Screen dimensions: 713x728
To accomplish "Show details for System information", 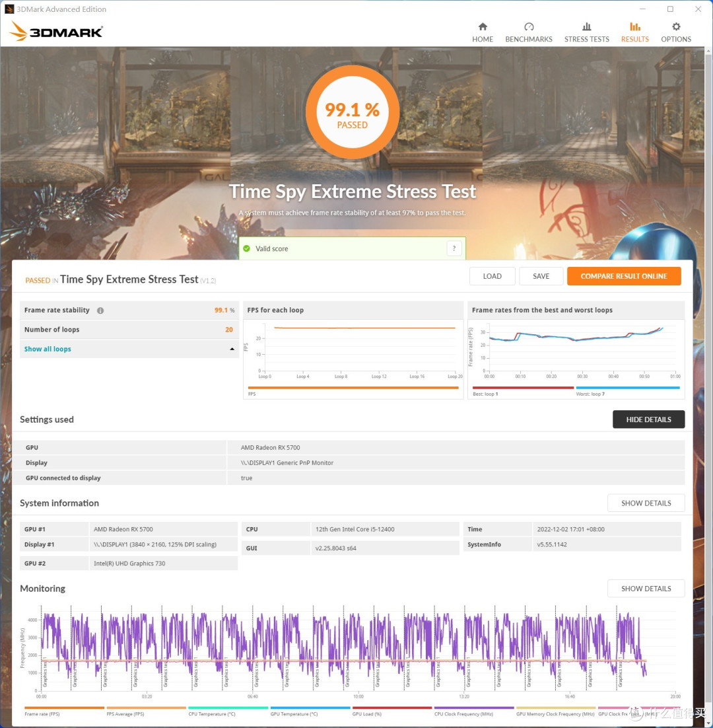I will 646,503.
